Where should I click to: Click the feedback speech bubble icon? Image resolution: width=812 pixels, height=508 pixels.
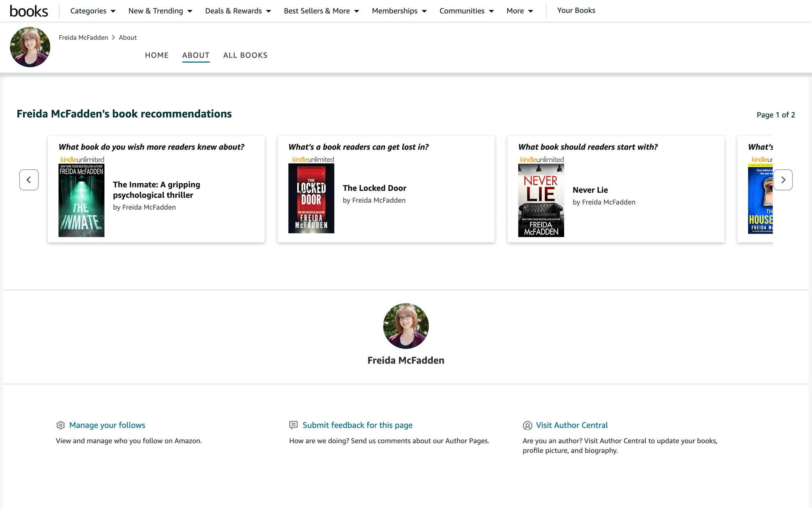pyautogui.click(x=293, y=425)
